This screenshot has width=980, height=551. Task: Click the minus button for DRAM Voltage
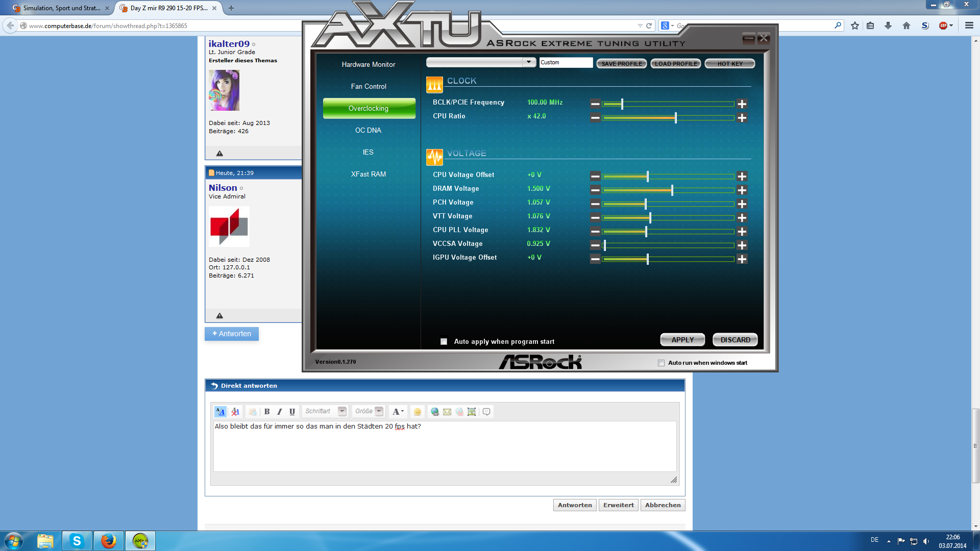click(x=595, y=190)
